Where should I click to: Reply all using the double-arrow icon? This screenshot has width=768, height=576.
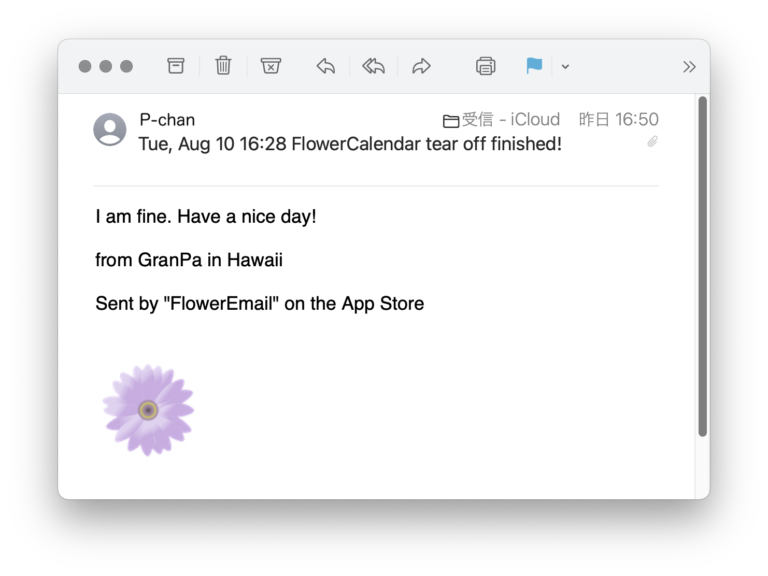click(374, 66)
